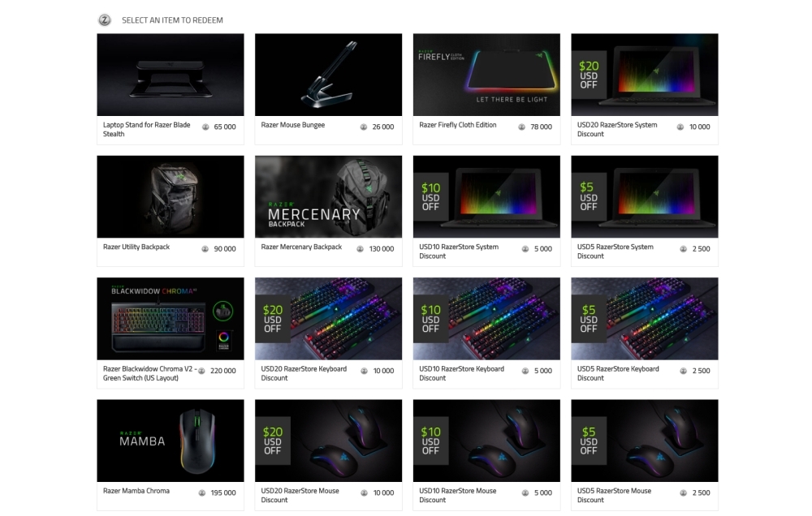812x516 pixels.
Task: Click the '130 000' price text
Action: [x=382, y=249]
